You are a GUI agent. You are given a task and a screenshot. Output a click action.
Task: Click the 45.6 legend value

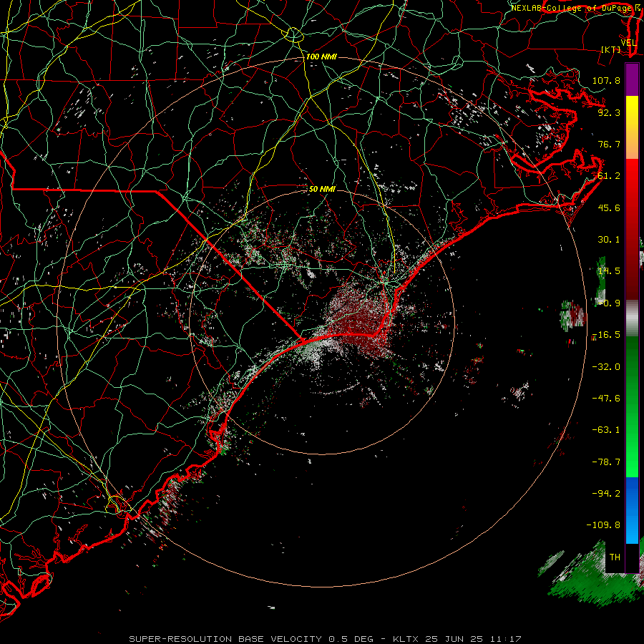[x=609, y=208]
